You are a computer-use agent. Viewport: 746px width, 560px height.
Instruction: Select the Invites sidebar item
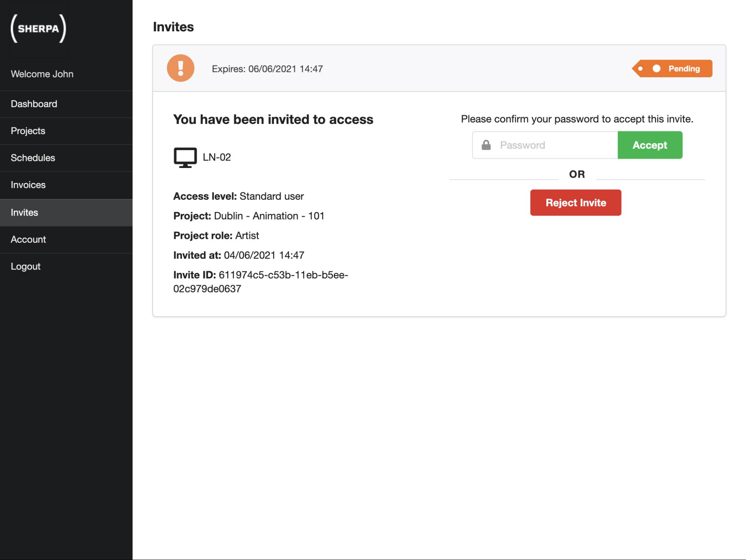[x=24, y=212]
